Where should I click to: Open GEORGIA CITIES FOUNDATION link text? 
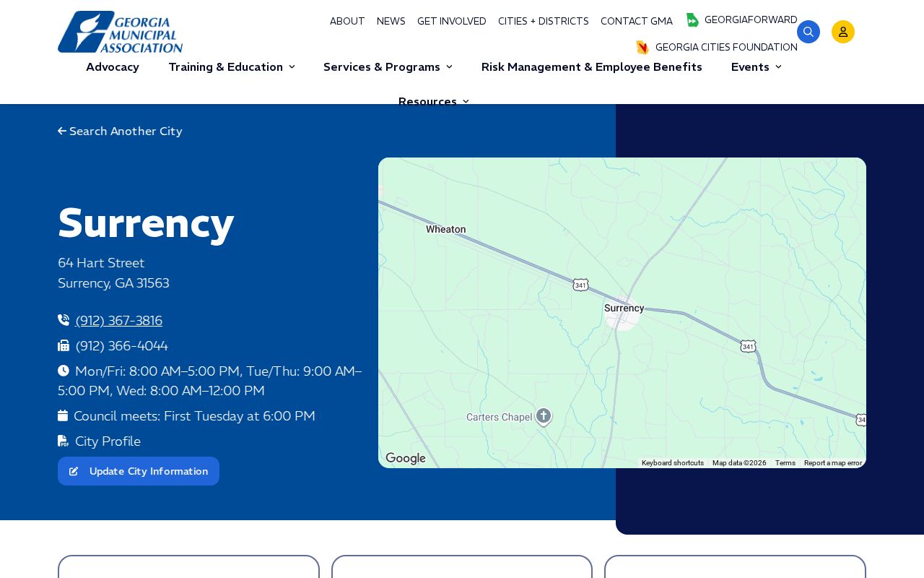726,48
